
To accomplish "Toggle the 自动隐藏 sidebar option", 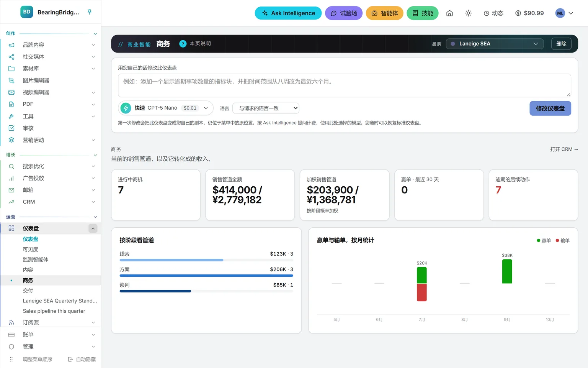I will point(82,359).
